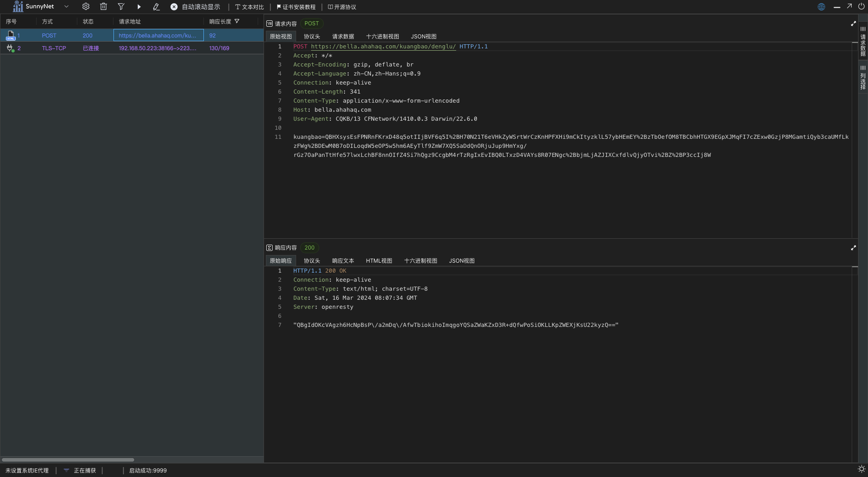The height and width of the screenshot is (477, 868).
Task: Click the globe language icon
Action: [x=821, y=7]
